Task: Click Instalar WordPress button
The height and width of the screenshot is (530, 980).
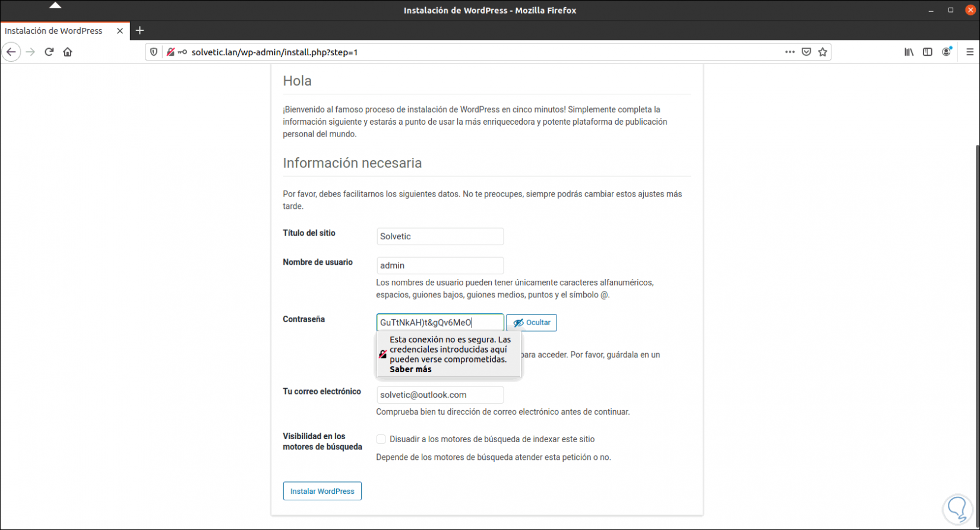Action: 322,491
